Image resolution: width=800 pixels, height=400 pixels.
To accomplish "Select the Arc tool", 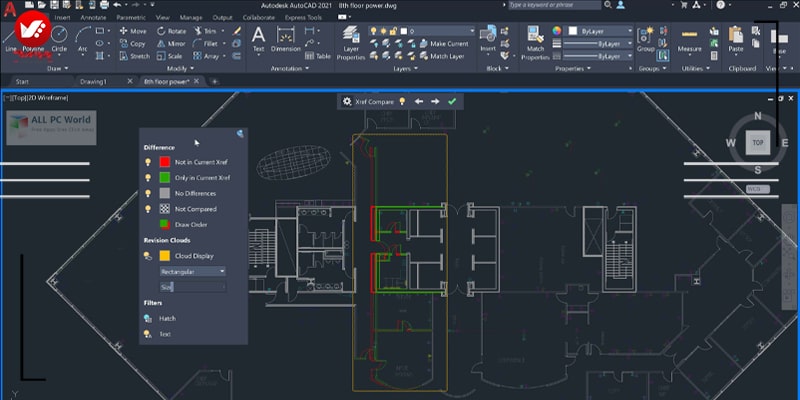I will point(83,39).
